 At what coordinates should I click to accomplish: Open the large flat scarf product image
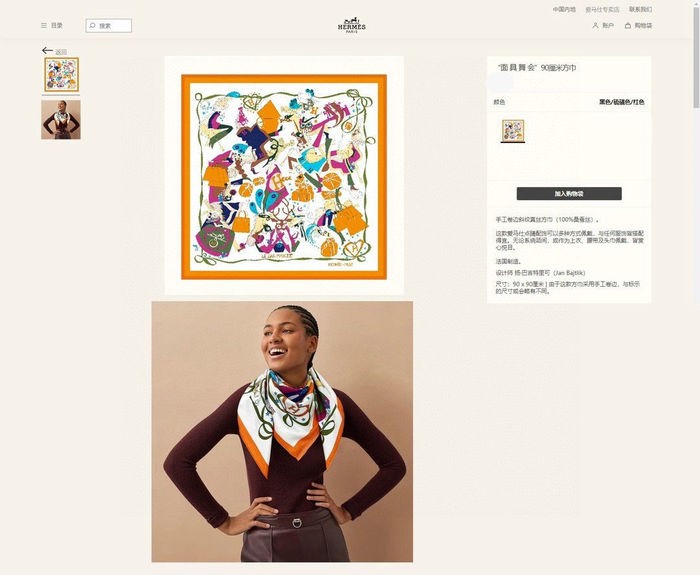tap(284, 176)
